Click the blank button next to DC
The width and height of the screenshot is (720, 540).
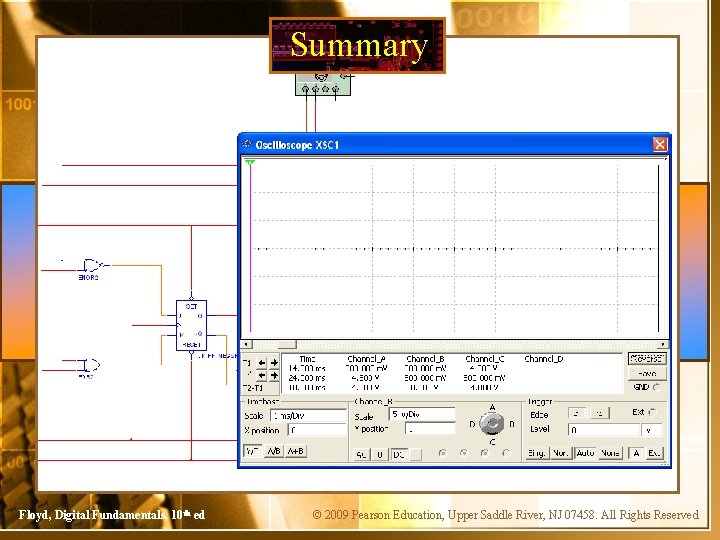click(416, 454)
